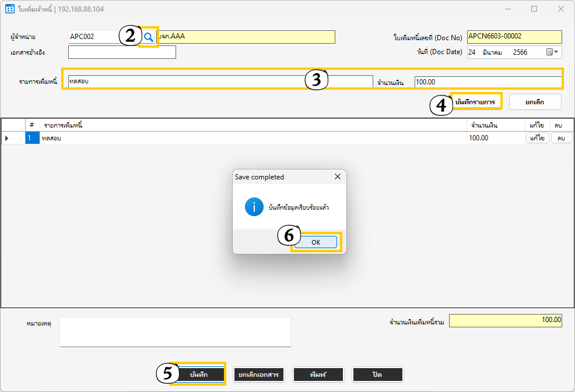
Task: Click the พิมพ์ print button
Action: point(318,375)
